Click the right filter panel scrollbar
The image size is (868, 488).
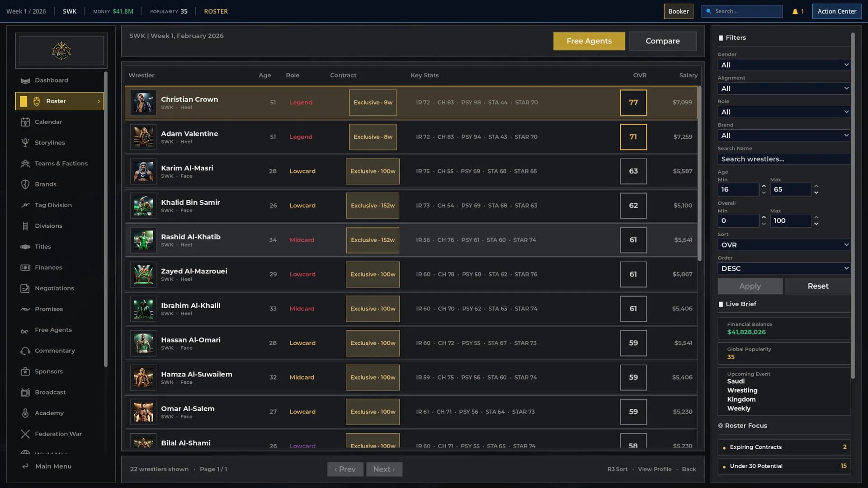coord(853,206)
